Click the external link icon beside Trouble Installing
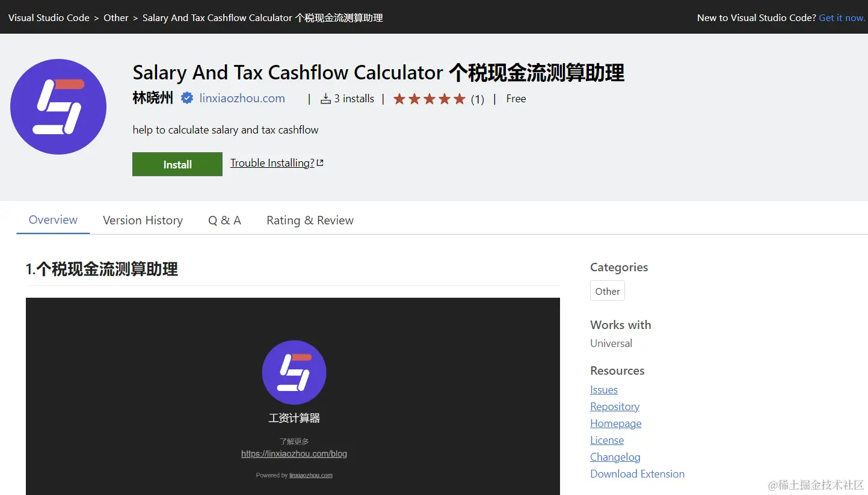Screen dimensions: 868x495 [x=320, y=163]
